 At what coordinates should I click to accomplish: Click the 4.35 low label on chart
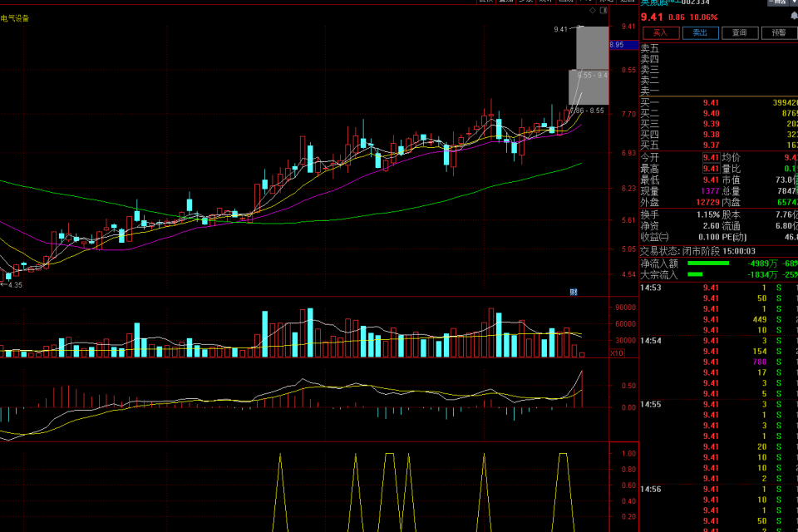pos(15,285)
